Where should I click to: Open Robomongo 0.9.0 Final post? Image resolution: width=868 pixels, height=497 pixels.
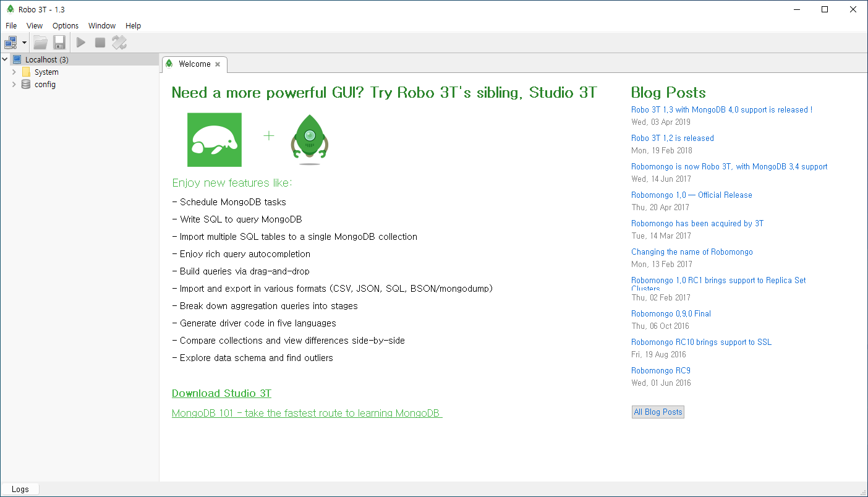click(x=671, y=313)
